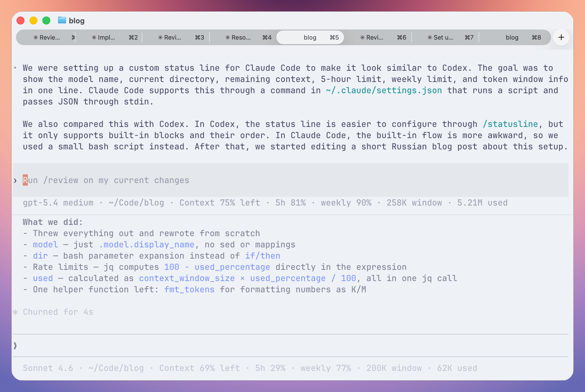This screenshot has height=392, width=585.
Task: Click the '62K used' status entry
Action: 457,368
